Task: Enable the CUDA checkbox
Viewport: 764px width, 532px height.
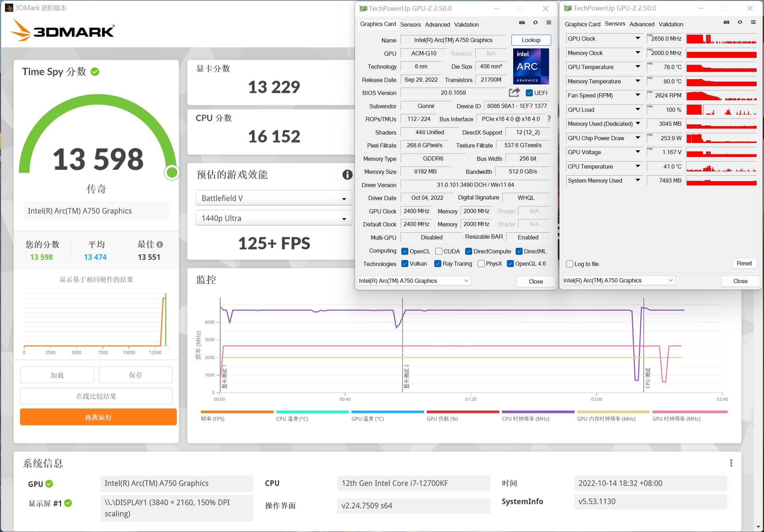Action: coord(438,251)
